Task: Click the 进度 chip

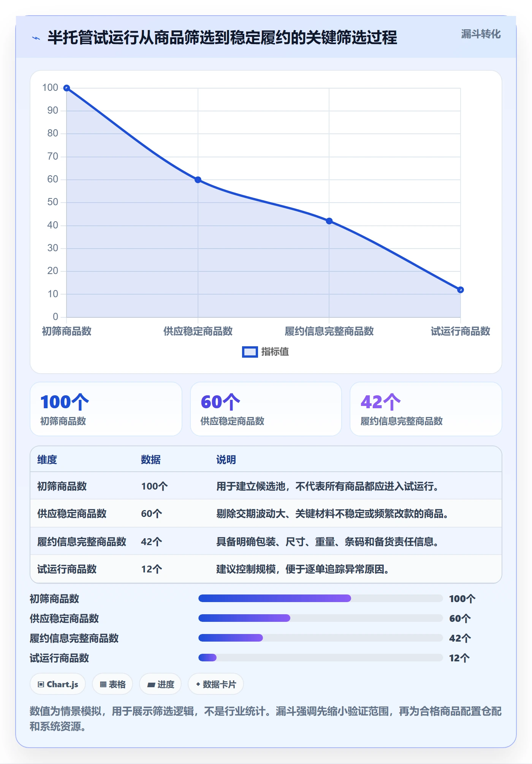Action: (160, 685)
